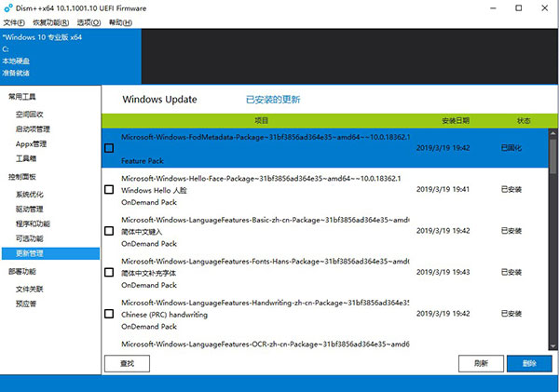The width and height of the screenshot is (559, 392).
Task: Open 预应答 in the sidebar
Action: point(26,304)
